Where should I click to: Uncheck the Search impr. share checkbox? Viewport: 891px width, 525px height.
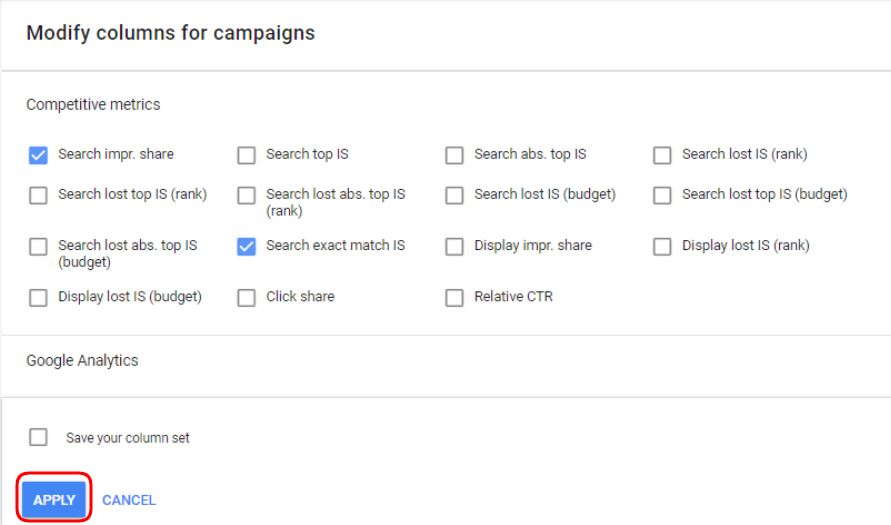(x=38, y=155)
